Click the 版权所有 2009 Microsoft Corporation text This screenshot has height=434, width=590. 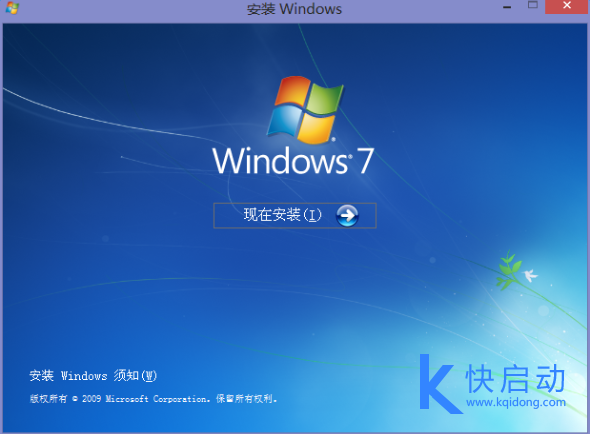154,399
